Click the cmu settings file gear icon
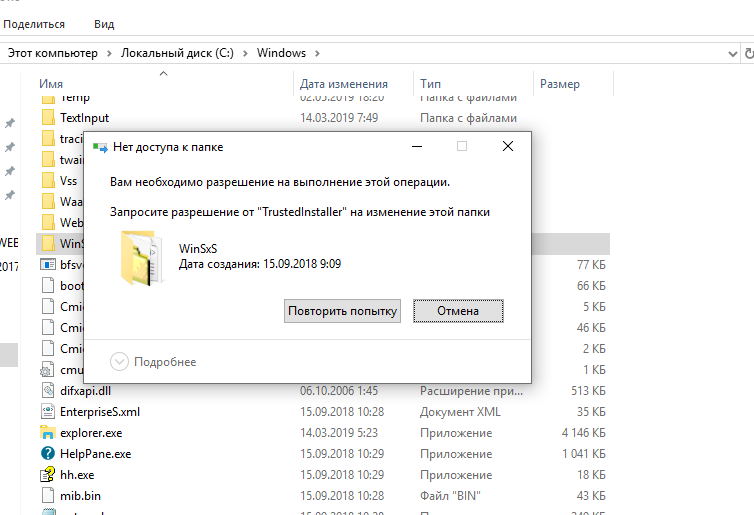Image resolution: width=754 pixels, height=515 pixels. tap(47, 370)
